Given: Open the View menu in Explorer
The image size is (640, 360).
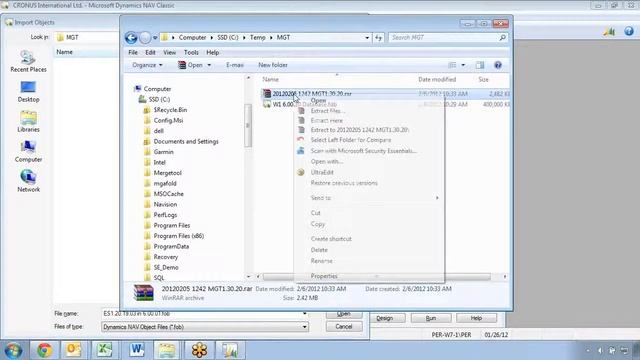Looking at the screenshot, I should click(169, 52).
